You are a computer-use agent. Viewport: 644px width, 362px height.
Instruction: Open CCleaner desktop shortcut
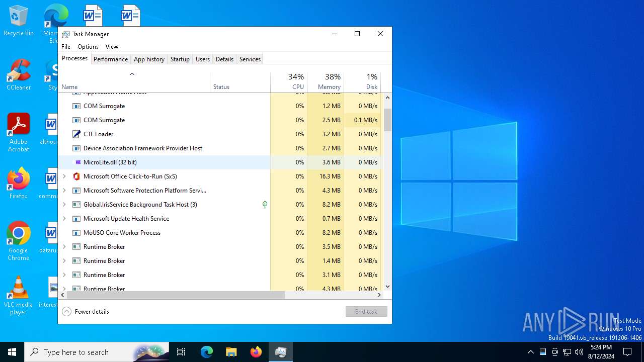coord(19,75)
